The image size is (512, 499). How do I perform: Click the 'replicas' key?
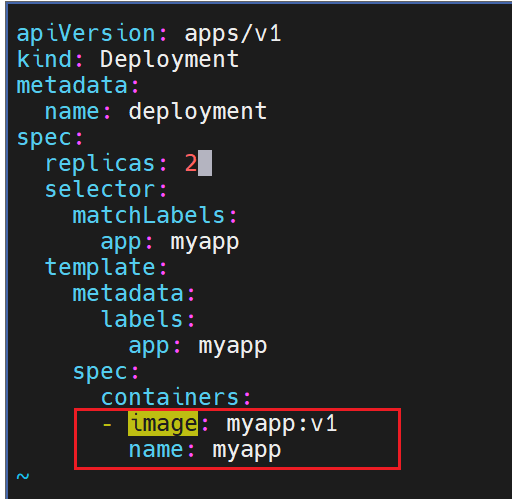point(100,164)
